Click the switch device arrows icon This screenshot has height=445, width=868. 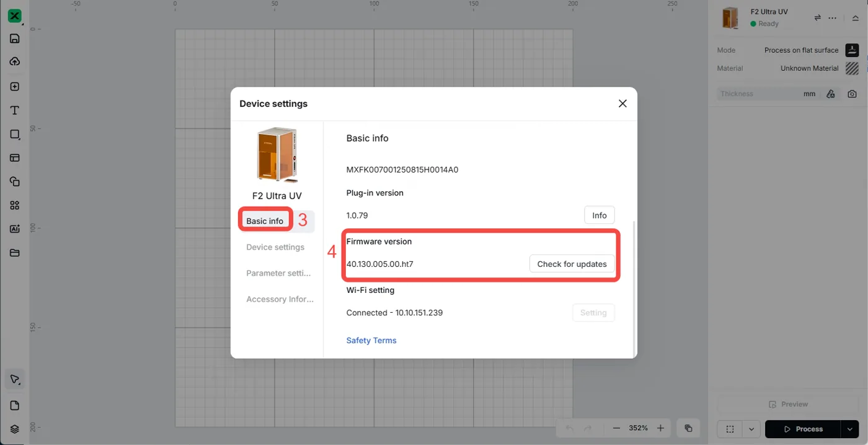[x=817, y=17]
